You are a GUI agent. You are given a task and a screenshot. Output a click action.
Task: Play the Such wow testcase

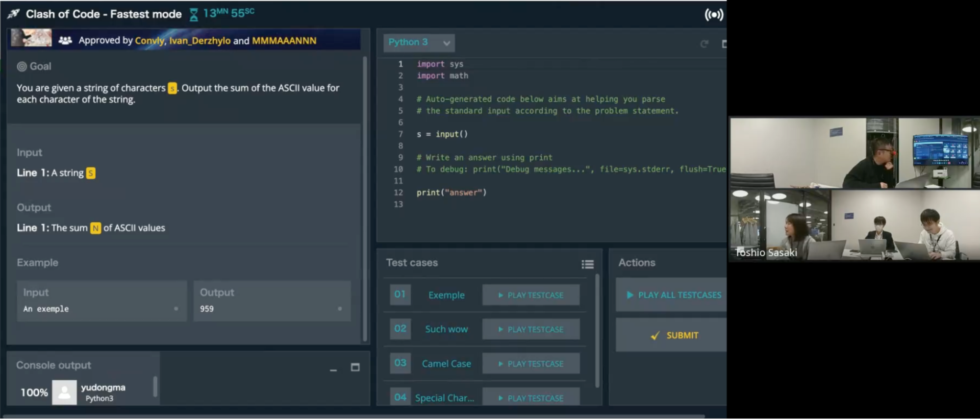531,329
